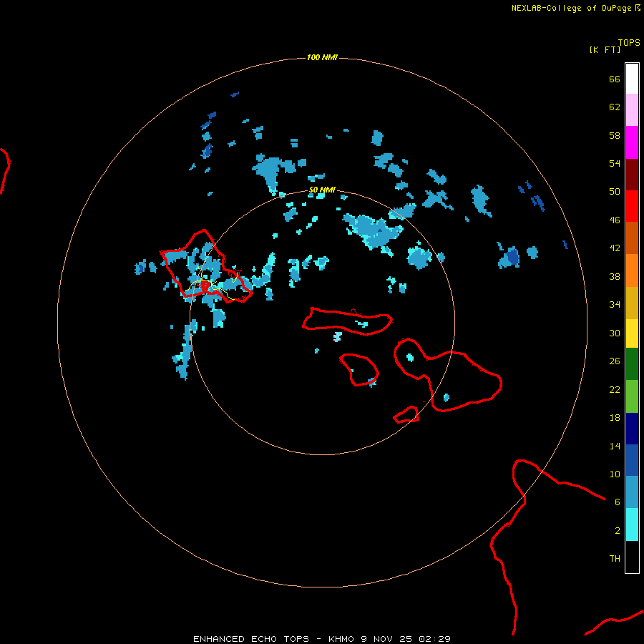Click the '62' legend value
Image resolution: width=644 pixels, height=644 pixels.
(x=615, y=107)
